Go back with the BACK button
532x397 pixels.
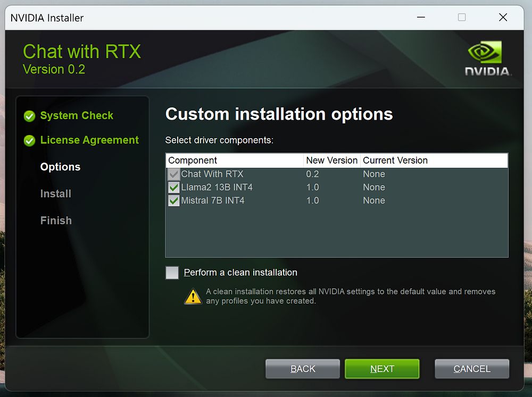point(303,369)
